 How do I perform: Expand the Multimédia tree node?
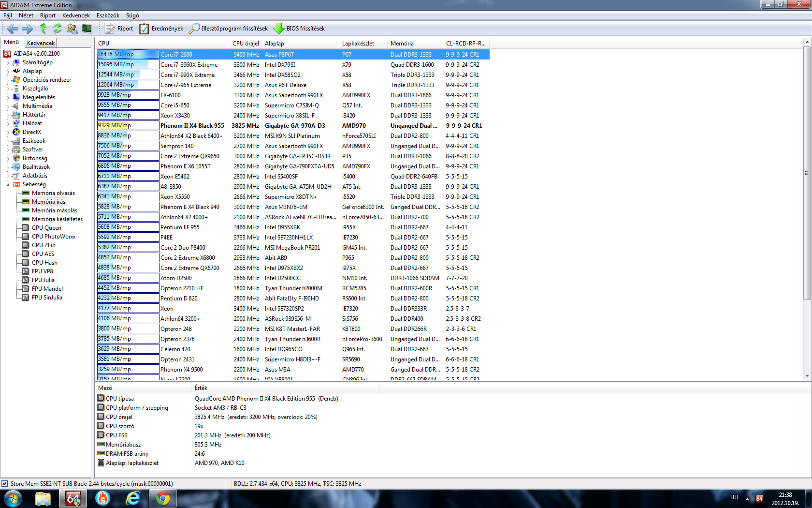pyautogui.click(x=8, y=106)
